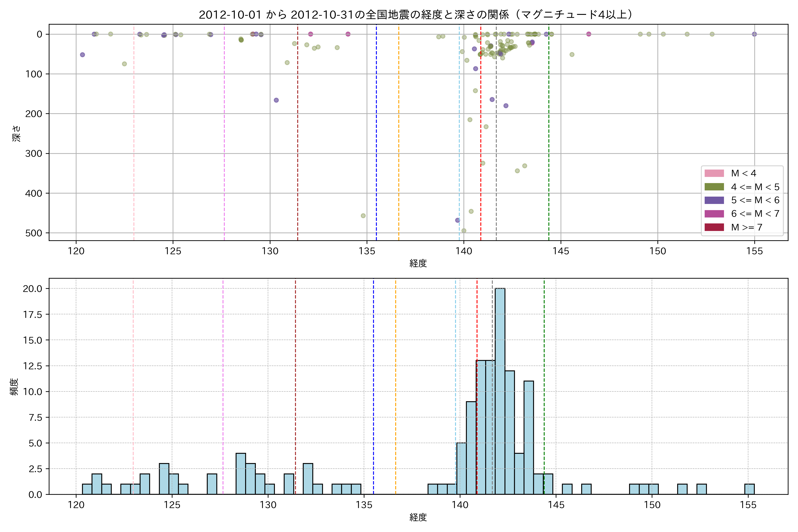Click the tallest histogram bar near 142
Viewport: 798px width, 532px height.
[500, 390]
